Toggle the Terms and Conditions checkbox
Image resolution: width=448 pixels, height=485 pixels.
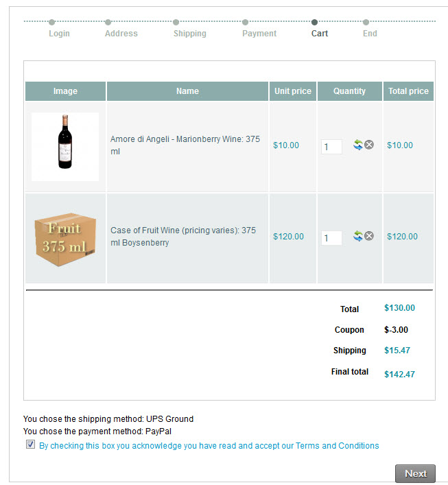(30, 445)
